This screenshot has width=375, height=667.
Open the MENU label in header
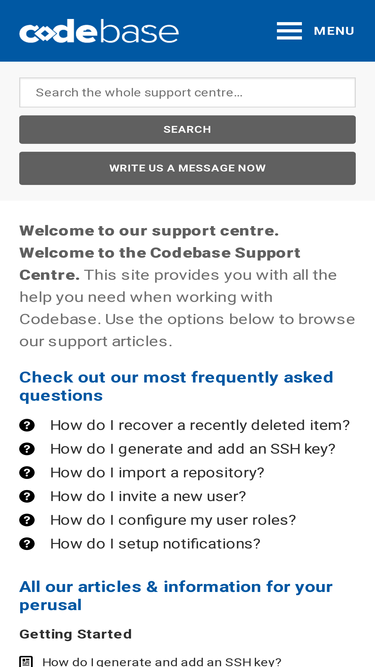pyautogui.click(x=334, y=31)
